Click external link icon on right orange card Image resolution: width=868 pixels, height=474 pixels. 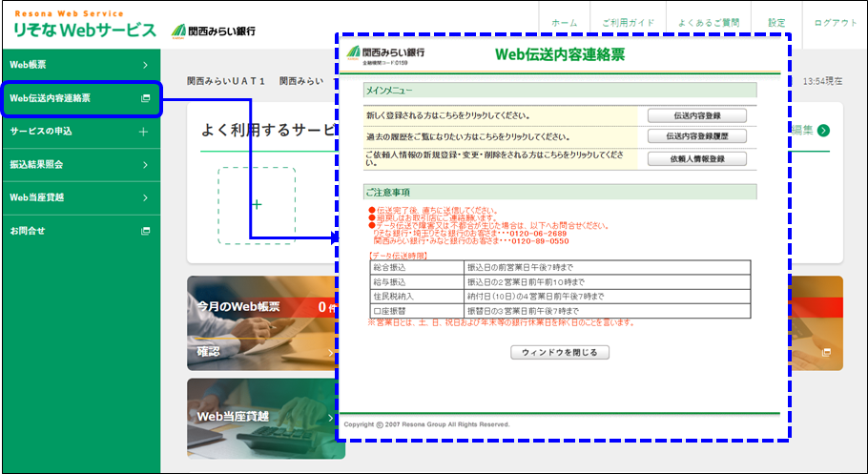(x=826, y=352)
